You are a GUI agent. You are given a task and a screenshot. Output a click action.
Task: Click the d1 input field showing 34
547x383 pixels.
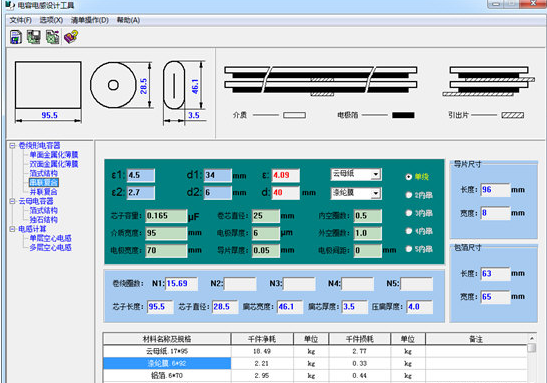click(218, 175)
